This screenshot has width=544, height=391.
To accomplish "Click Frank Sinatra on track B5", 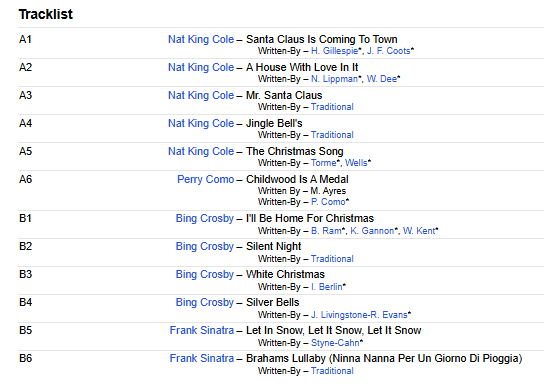I will [202, 331].
